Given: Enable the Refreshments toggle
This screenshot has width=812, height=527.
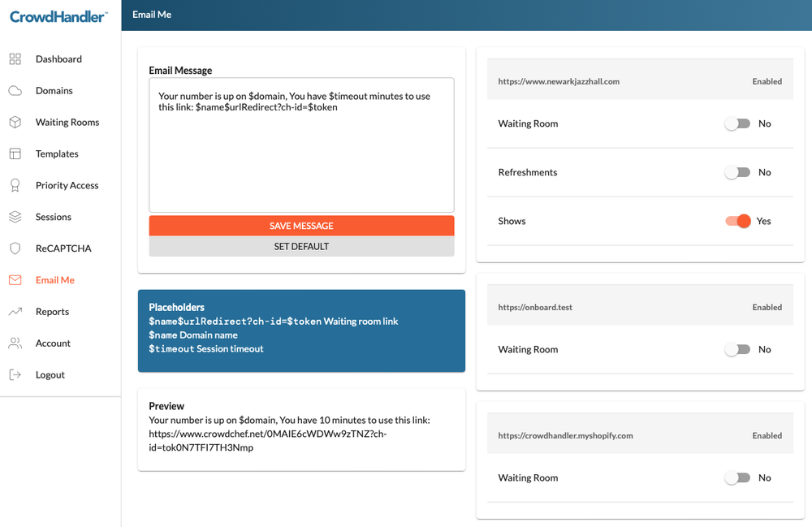Looking at the screenshot, I should click(737, 172).
